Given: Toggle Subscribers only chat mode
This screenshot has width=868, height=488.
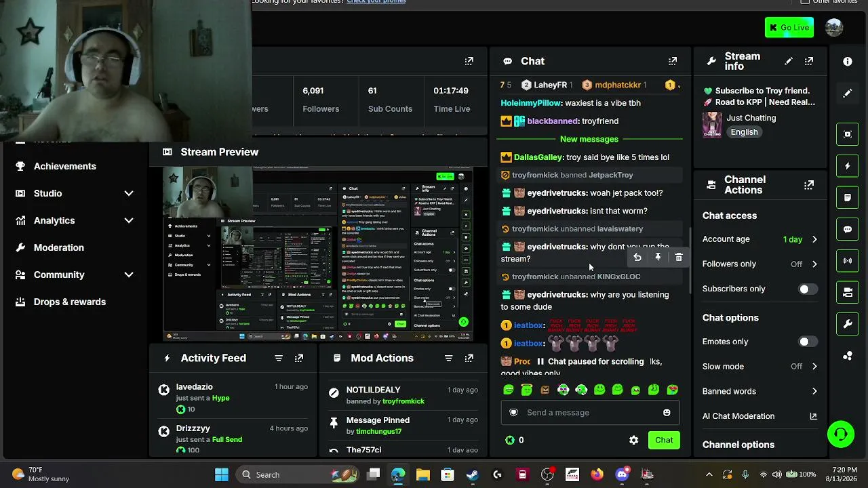Looking at the screenshot, I should tap(807, 289).
